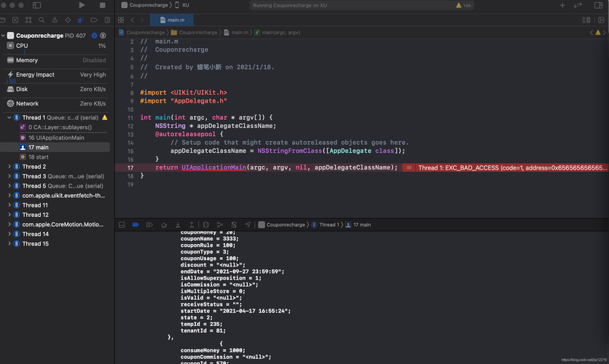609x364 pixels.
Task: Expand Thread 12
Action: pyautogui.click(x=9, y=215)
